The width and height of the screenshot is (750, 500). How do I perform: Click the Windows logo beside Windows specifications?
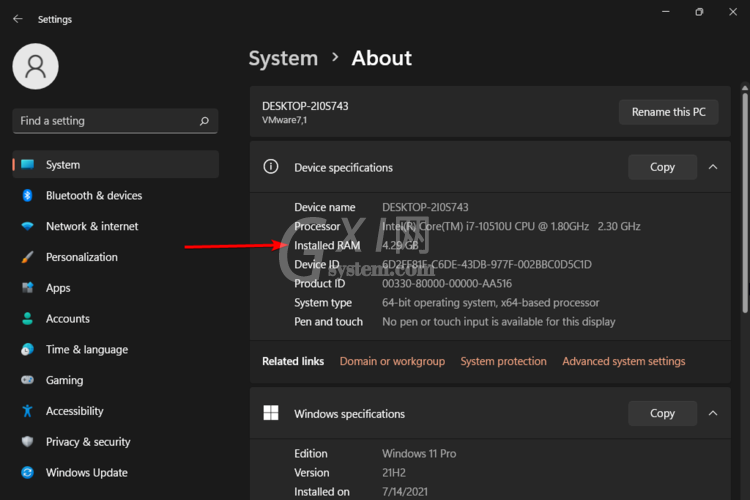pos(271,413)
